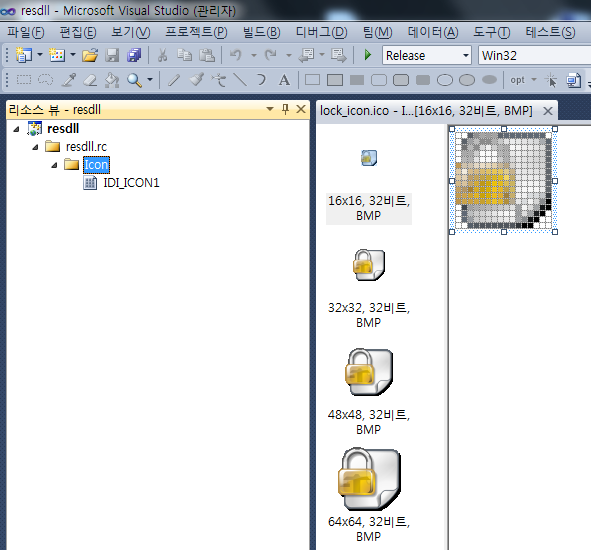Click the Open File folder icon
Image resolution: width=591 pixels, height=550 pixels.
pyautogui.click(x=90, y=55)
